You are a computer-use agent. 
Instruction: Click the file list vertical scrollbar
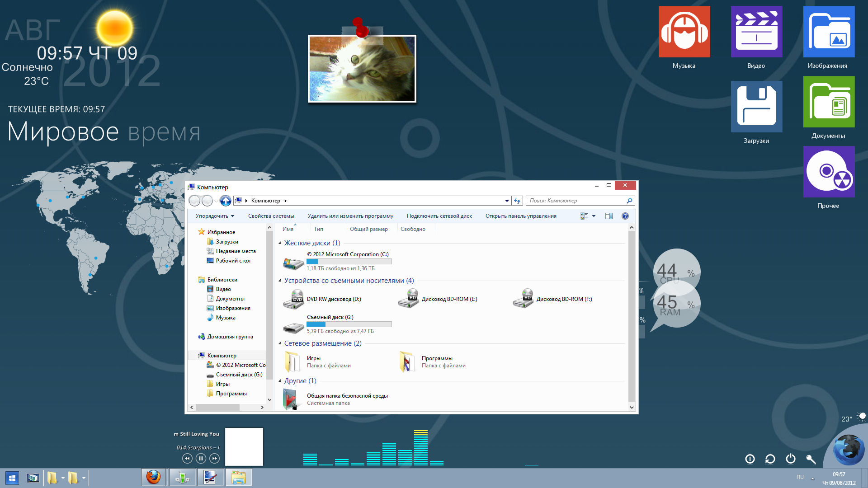(x=632, y=316)
